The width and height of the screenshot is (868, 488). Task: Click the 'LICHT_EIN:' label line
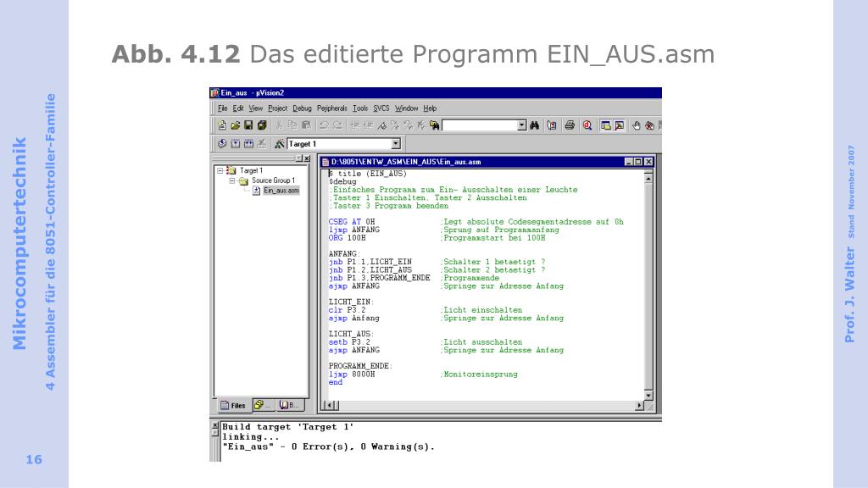point(351,302)
